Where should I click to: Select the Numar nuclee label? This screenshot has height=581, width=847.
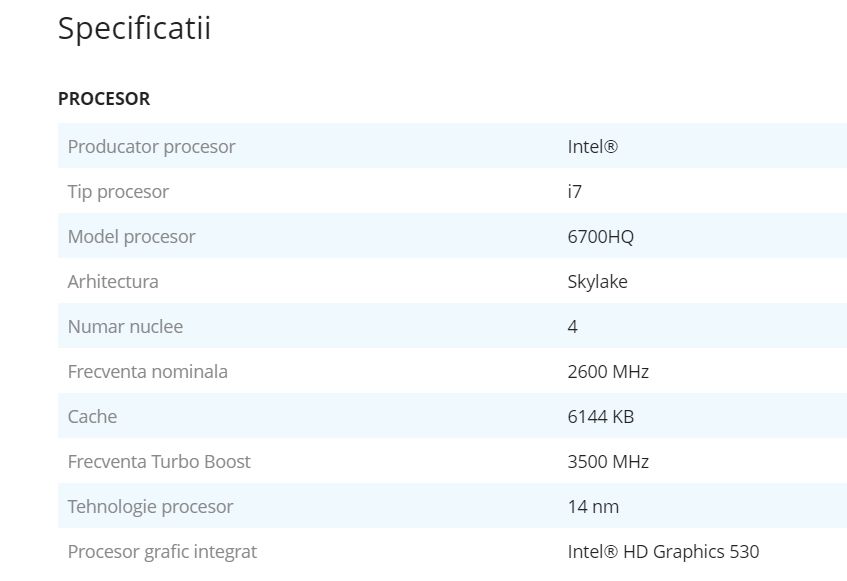125,327
